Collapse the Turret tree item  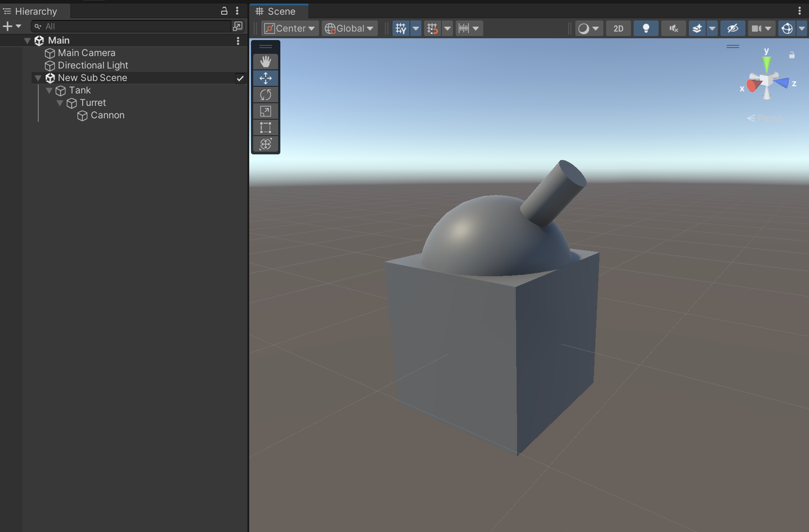(x=60, y=103)
